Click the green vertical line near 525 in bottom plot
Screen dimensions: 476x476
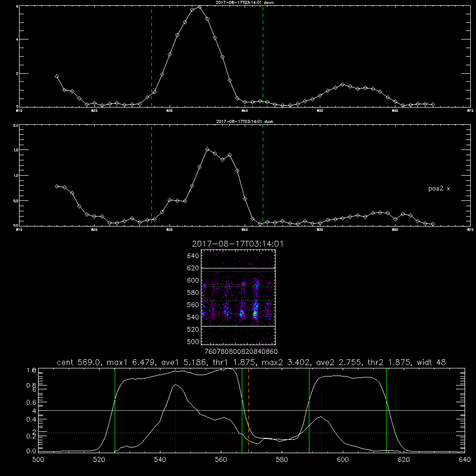[115, 410]
